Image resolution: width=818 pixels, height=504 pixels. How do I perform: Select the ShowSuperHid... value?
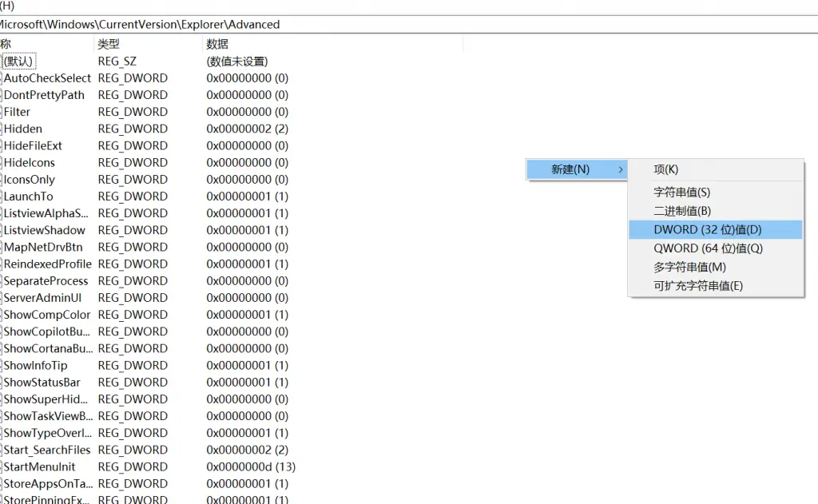[x=46, y=399]
